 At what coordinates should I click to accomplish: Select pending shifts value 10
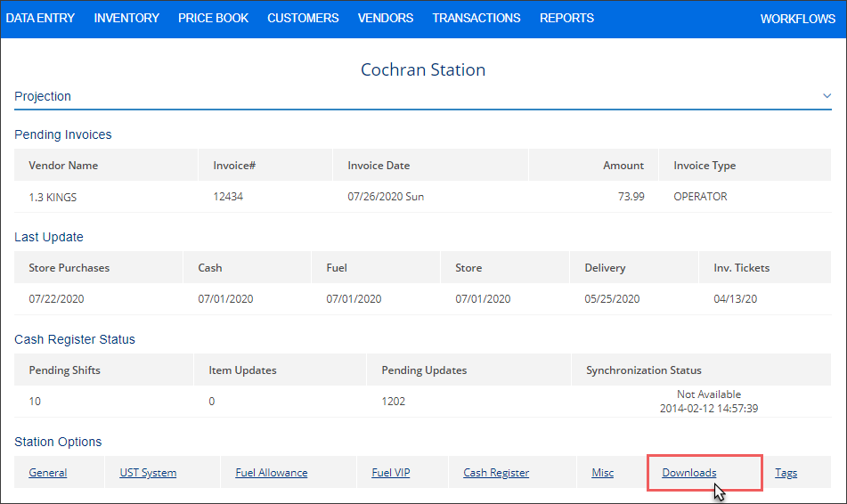tap(35, 402)
